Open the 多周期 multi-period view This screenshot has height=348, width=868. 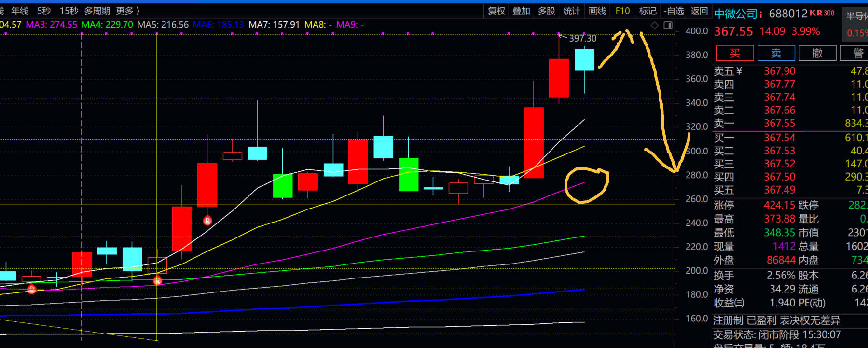97,11
